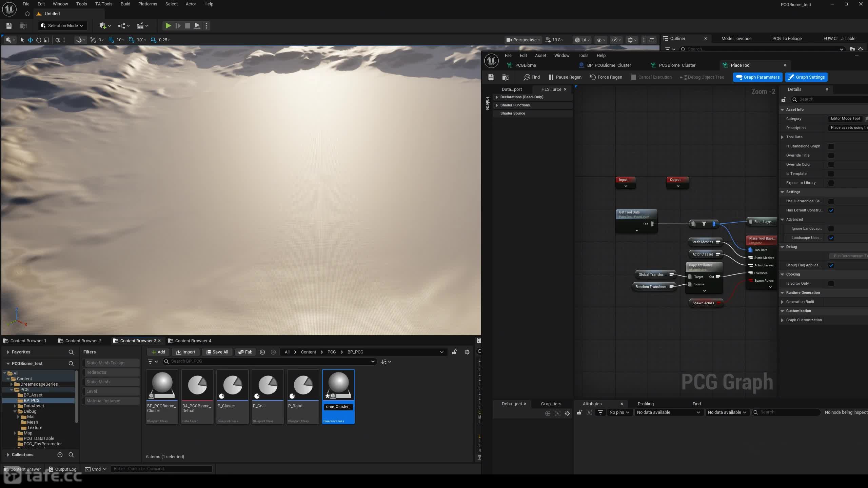The height and width of the screenshot is (488, 868).
Task: Click the Stop simulation button
Action: coord(187,26)
